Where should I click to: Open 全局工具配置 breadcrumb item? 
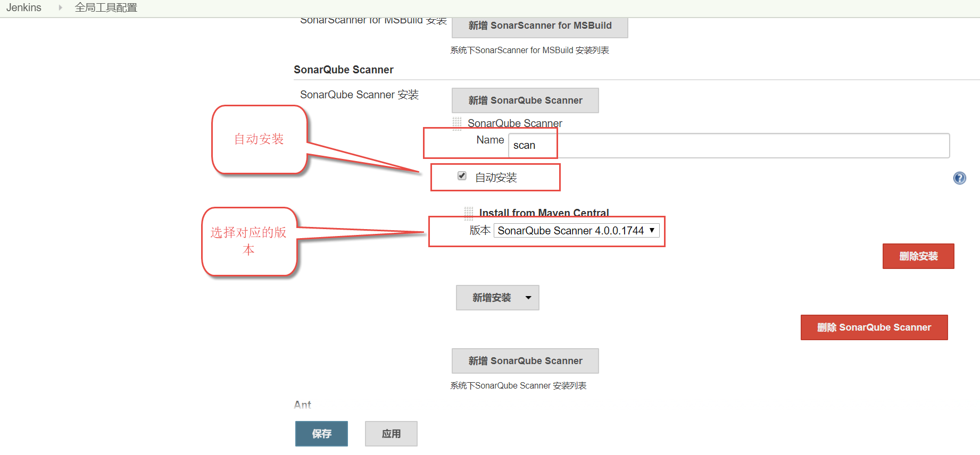(106, 7)
